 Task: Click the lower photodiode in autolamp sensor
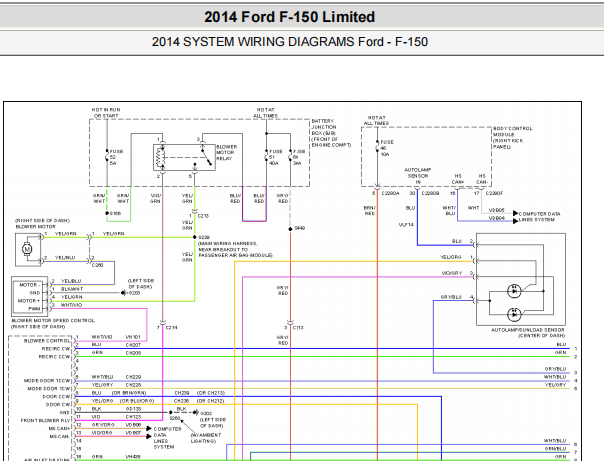coord(514,315)
